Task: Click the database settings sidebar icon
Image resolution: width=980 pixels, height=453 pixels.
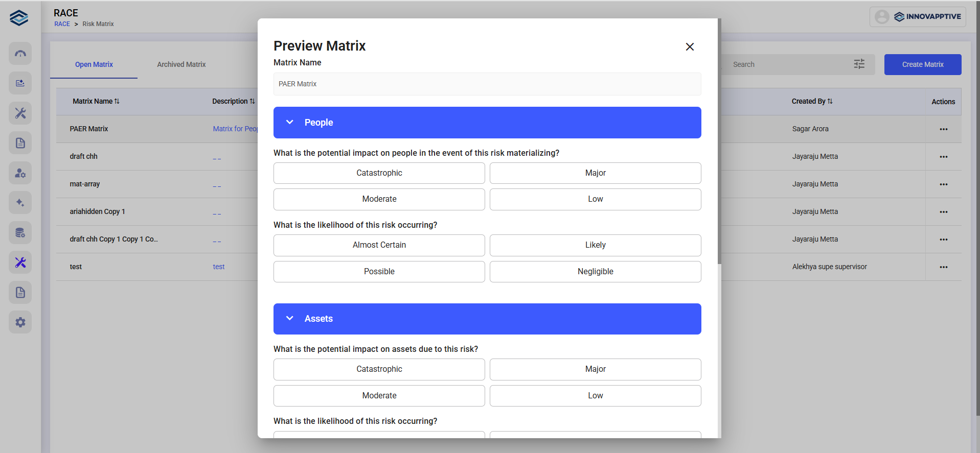Action: (20, 233)
